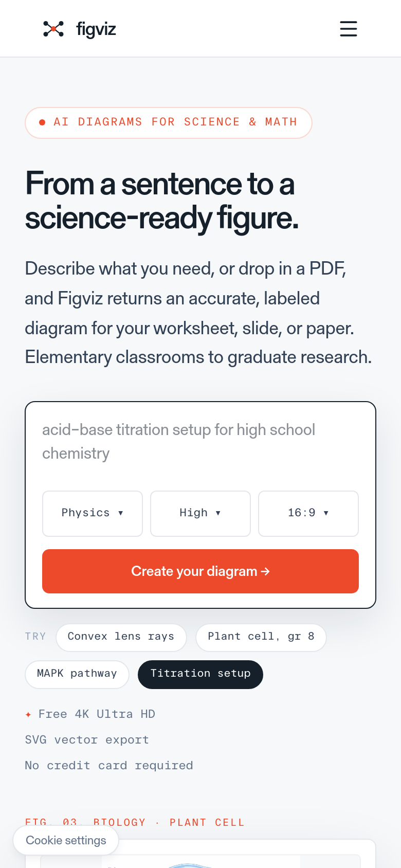The image size is (401, 868).
Task: Click the arrow icon on Create your diagram
Action: [x=265, y=571]
